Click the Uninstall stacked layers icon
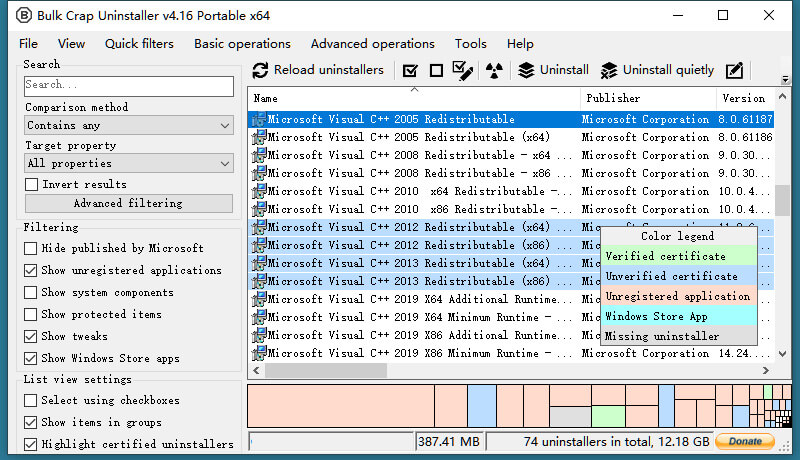Image resolution: width=800 pixels, height=460 pixels. point(526,70)
